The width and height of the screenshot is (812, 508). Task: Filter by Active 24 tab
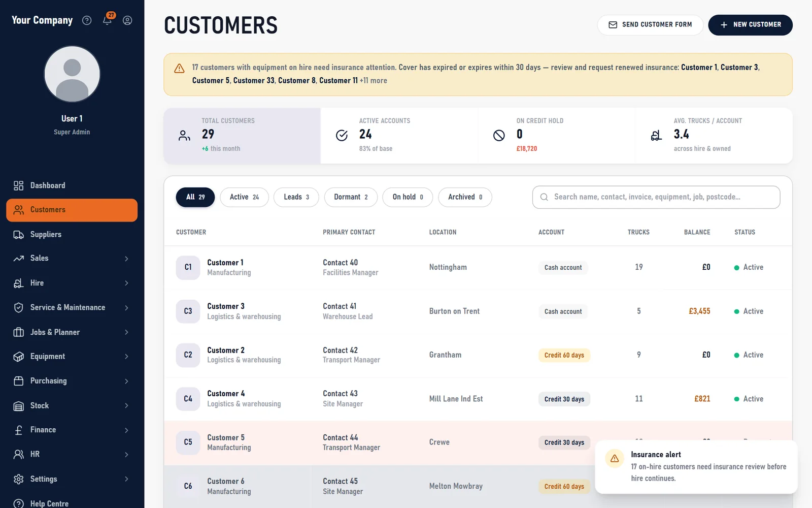tap(244, 197)
